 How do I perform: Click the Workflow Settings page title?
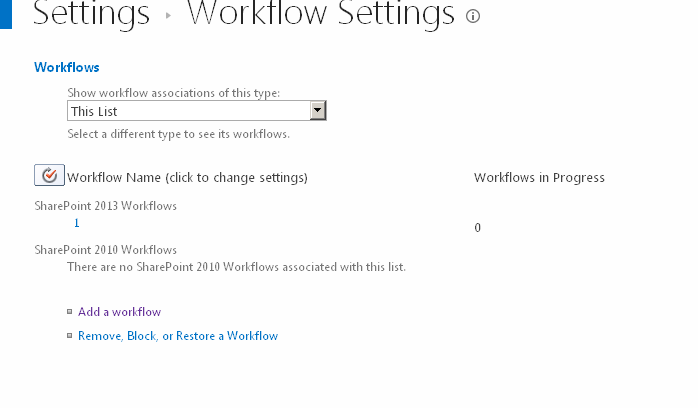coord(321,13)
